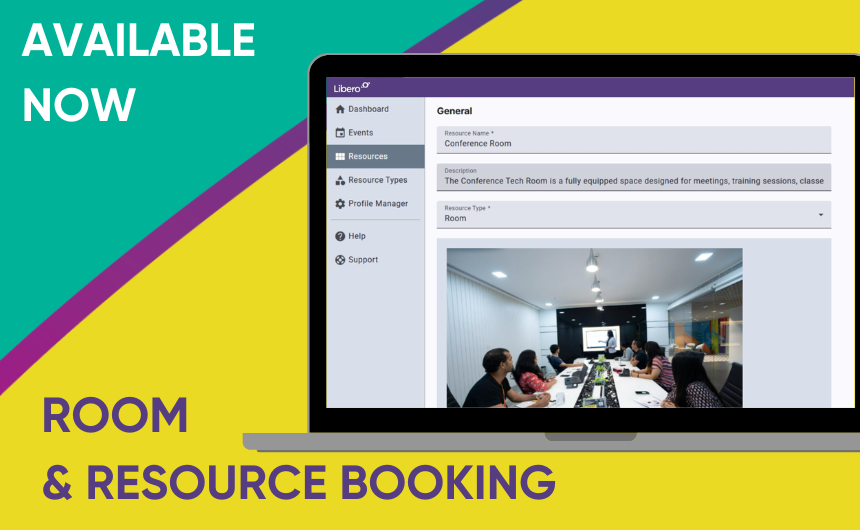
Task: Click the Libero logo in header
Action: click(x=352, y=88)
